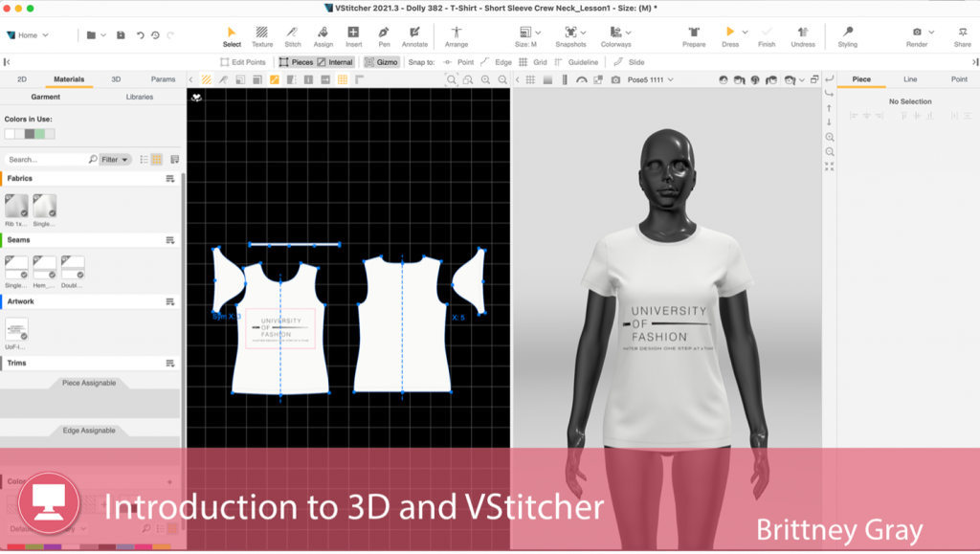Disable the Gizmo toggle
The height and width of the screenshot is (554, 980).
381,62
